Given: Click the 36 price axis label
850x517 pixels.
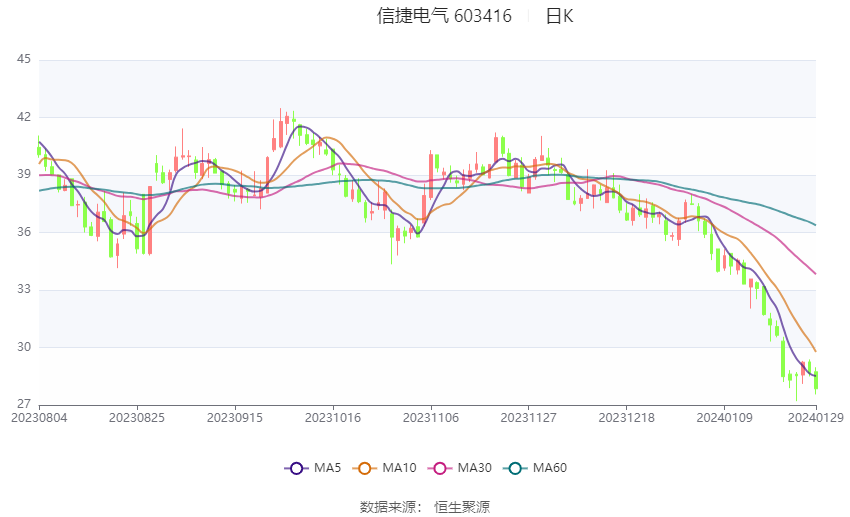Looking at the screenshot, I should (x=24, y=232).
